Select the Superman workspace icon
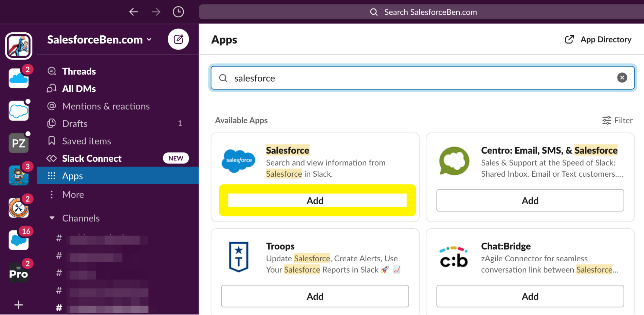The image size is (644, 315). tap(19, 46)
